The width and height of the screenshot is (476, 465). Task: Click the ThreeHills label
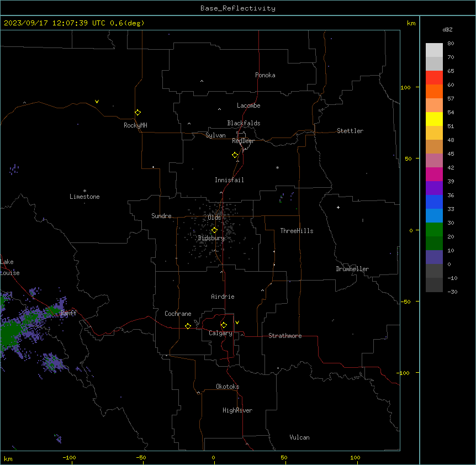pos(297,231)
